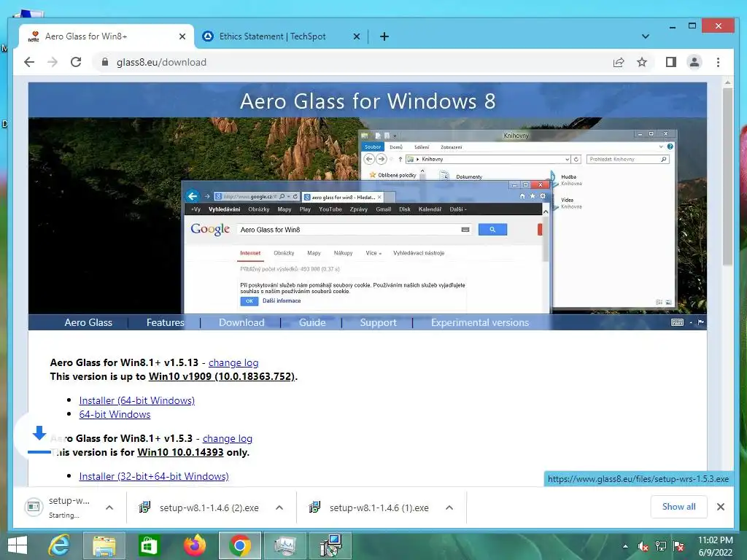Click Chrome icon on taskbar
This screenshot has height=560, width=747.
[x=239, y=545]
